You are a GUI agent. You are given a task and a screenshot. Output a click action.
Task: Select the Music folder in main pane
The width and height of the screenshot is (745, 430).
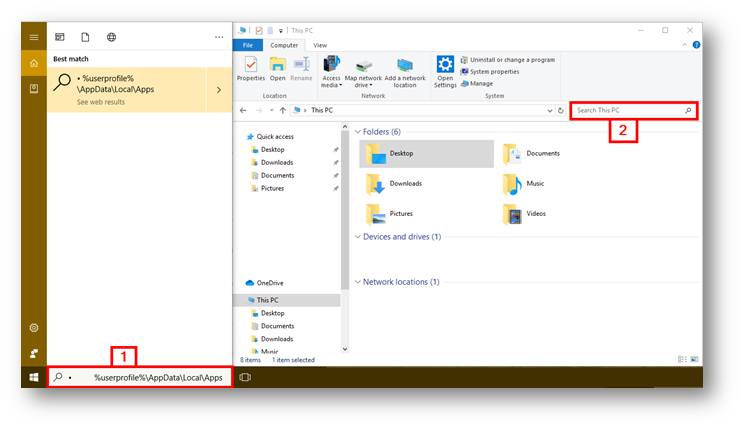523,184
